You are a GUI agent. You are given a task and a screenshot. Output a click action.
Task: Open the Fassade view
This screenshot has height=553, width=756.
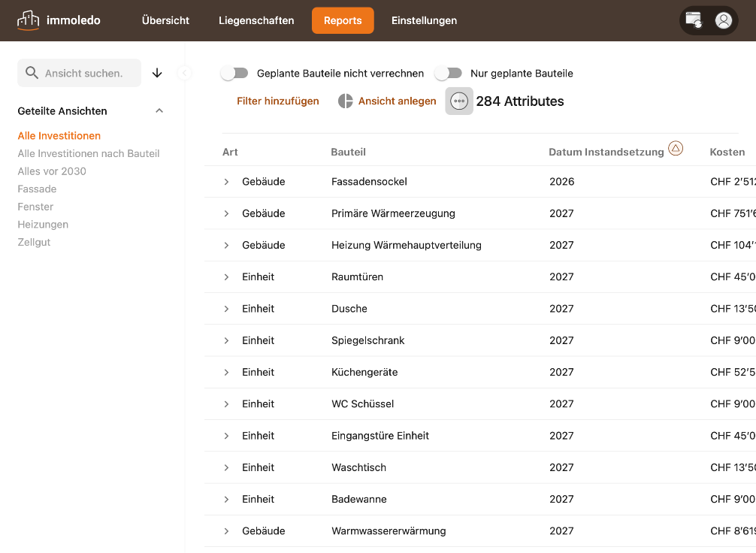coord(37,189)
